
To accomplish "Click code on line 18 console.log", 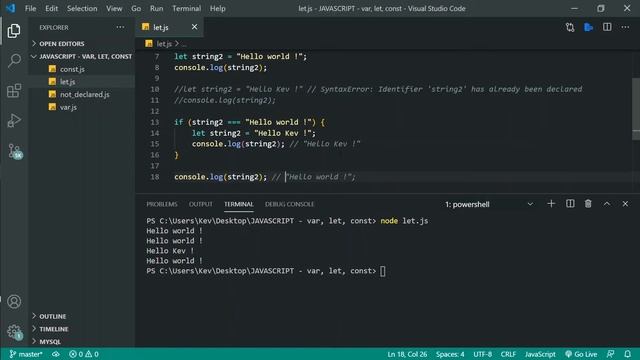I will pyautogui.click(x=220, y=177).
